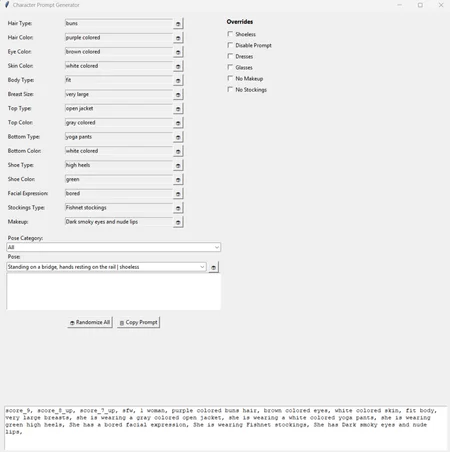Image resolution: width=450 pixels, height=452 pixels.
Task: Focus the Bottom Type text field
Action: click(119, 137)
